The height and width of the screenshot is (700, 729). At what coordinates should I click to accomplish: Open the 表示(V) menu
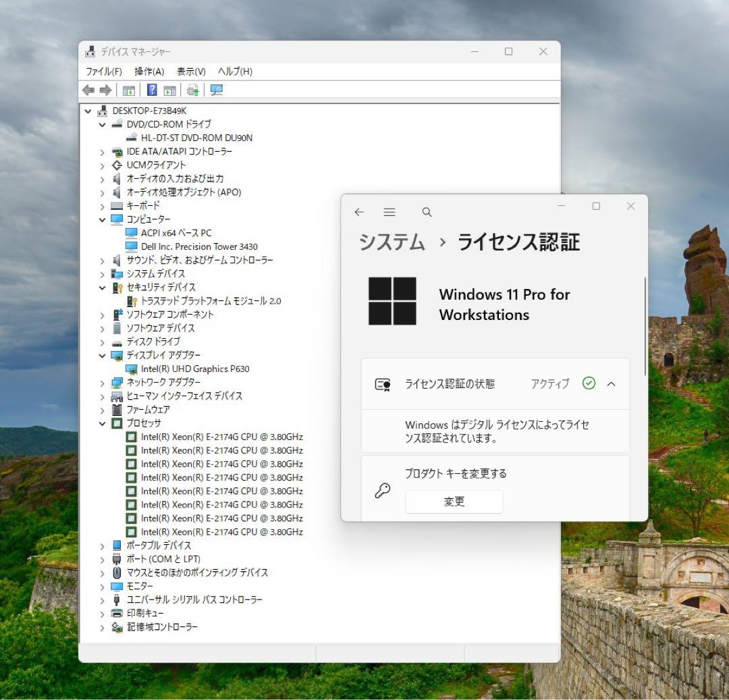[191, 72]
